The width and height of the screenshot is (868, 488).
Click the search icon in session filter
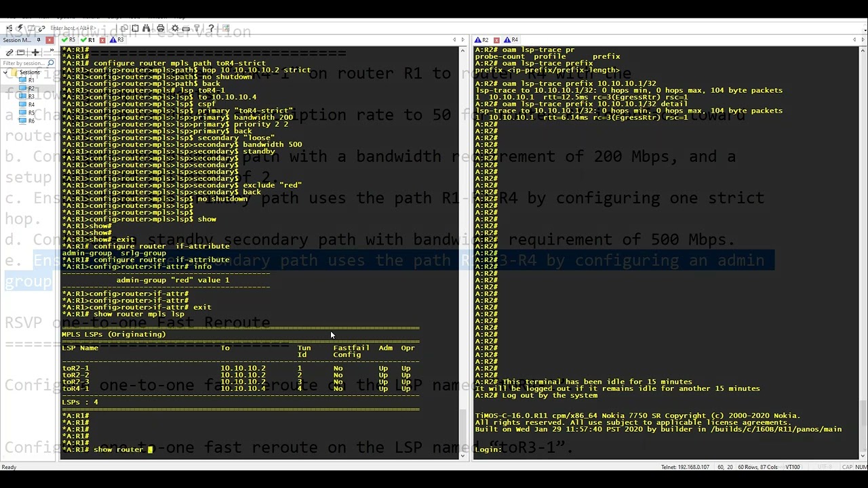point(50,63)
